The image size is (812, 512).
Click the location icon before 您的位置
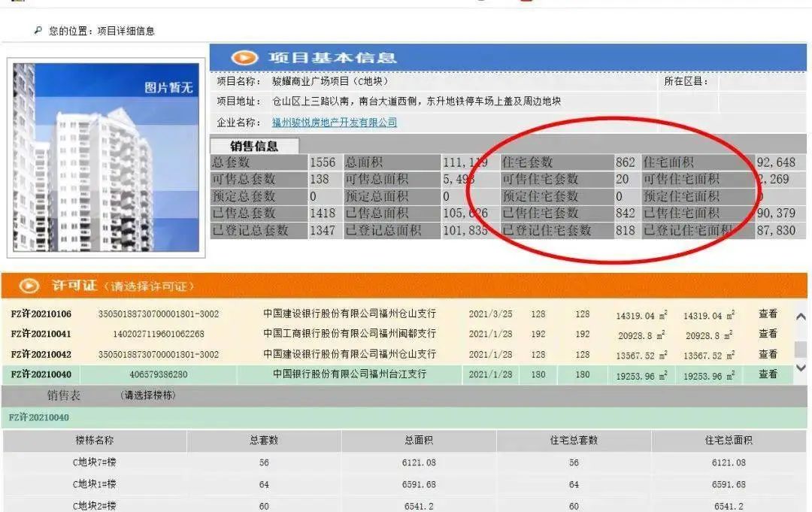pos(38,31)
